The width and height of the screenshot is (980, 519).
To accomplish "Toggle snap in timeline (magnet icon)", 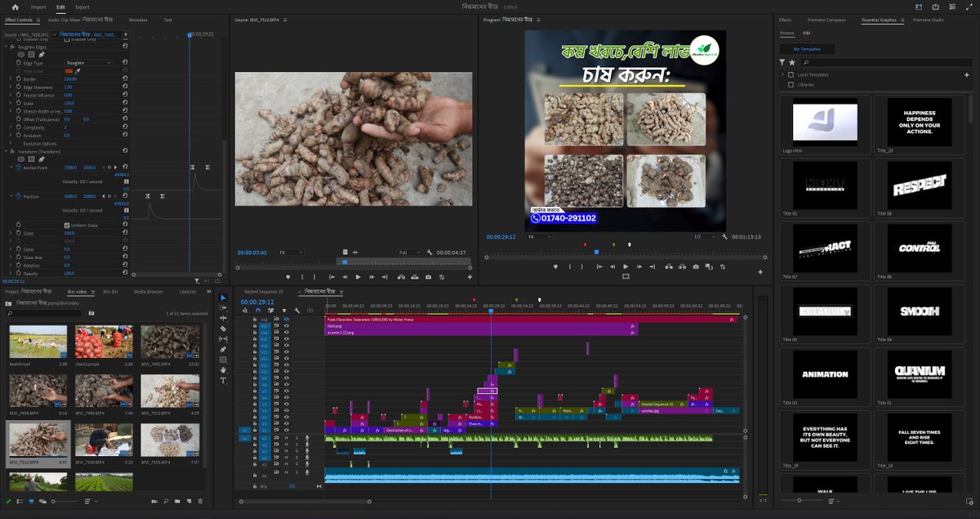I will point(258,311).
